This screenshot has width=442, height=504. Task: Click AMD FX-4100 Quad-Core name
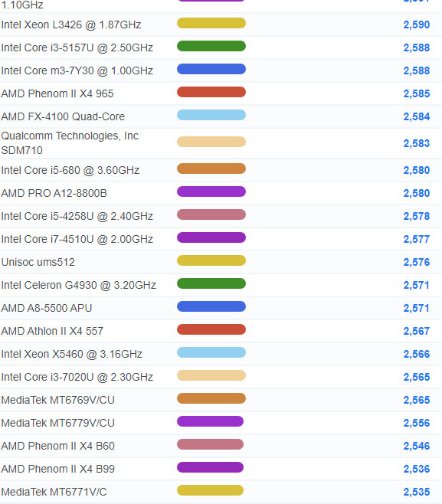(x=63, y=116)
